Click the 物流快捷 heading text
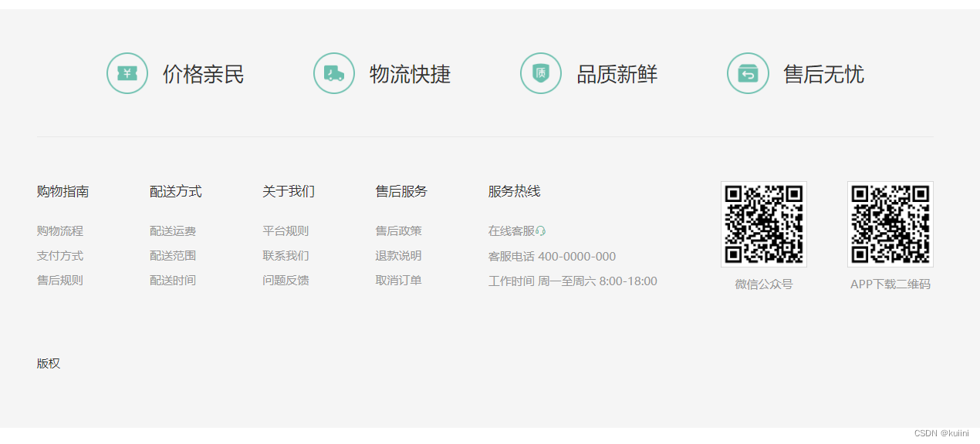 410,74
